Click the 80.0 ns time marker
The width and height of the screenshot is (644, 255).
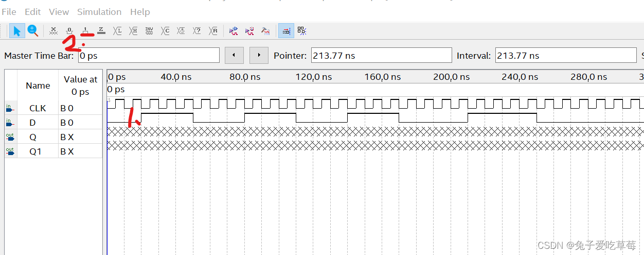point(245,77)
